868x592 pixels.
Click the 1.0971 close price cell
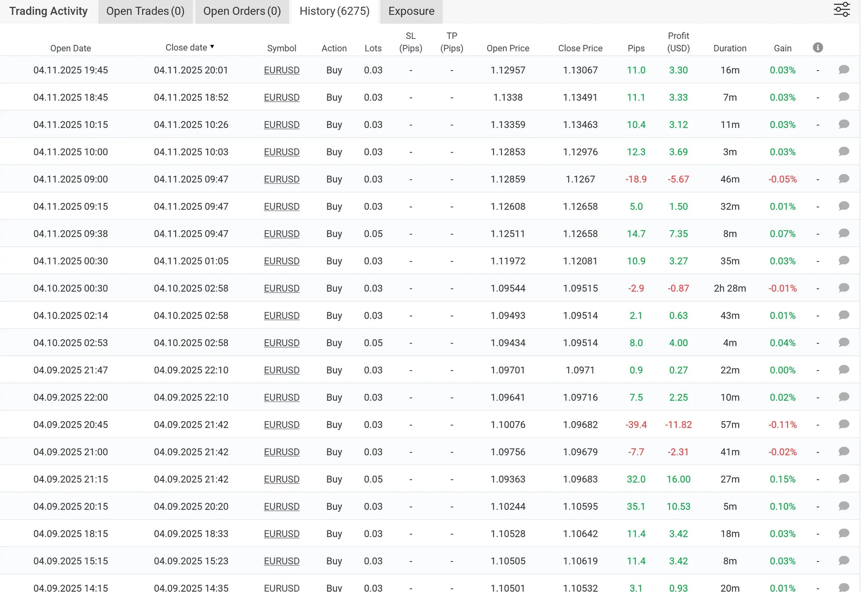tap(580, 370)
